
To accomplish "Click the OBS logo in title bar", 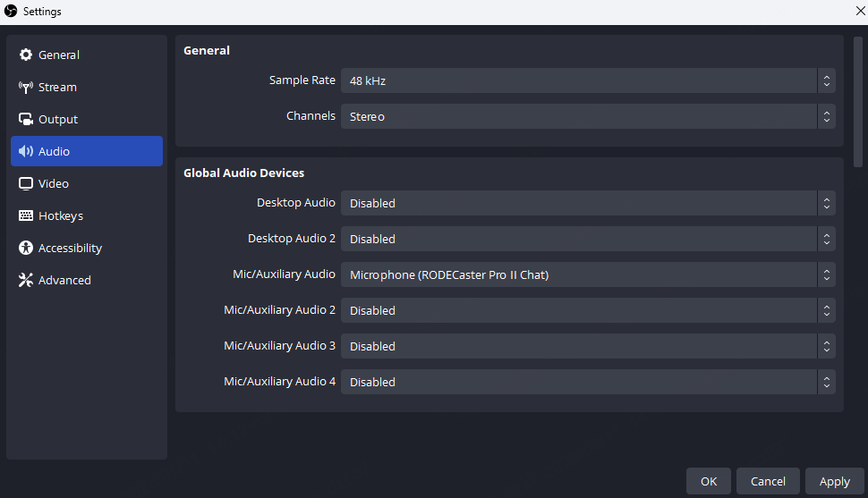I will click(x=11, y=12).
